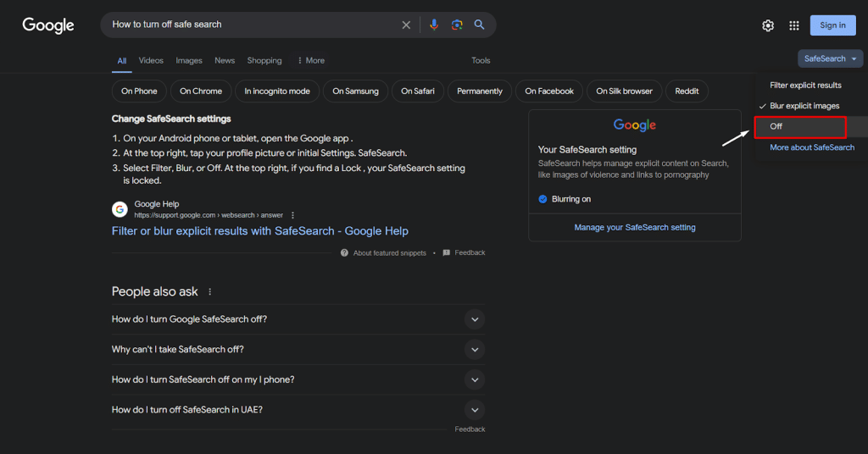This screenshot has width=868, height=454.
Task: Open Google Lens image search
Action: pyautogui.click(x=457, y=25)
